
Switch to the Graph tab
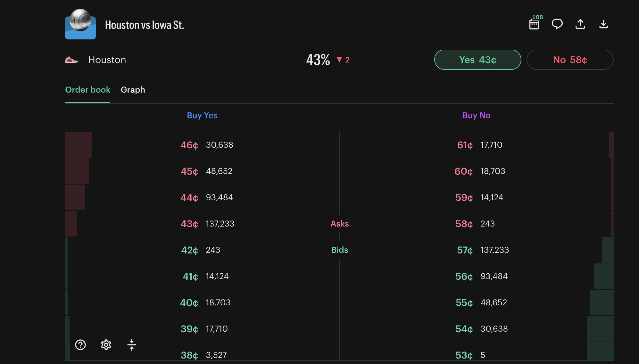point(133,90)
